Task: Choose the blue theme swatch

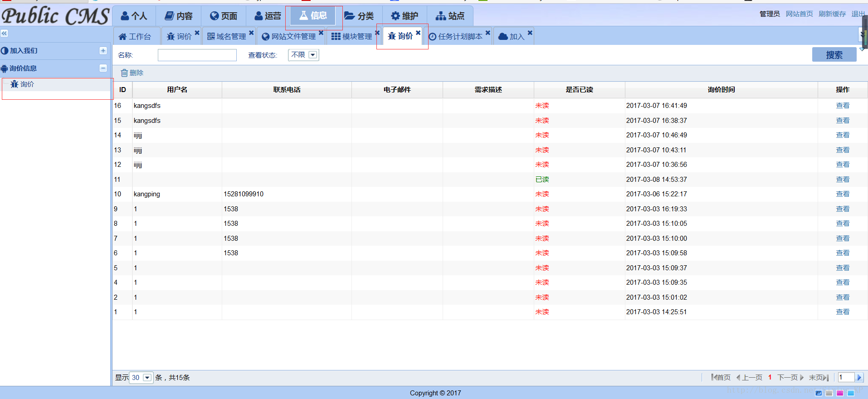Action: pyautogui.click(x=819, y=393)
